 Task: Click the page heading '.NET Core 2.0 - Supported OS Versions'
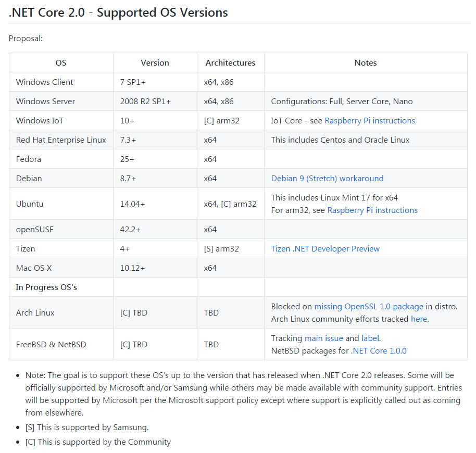[118, 12]
